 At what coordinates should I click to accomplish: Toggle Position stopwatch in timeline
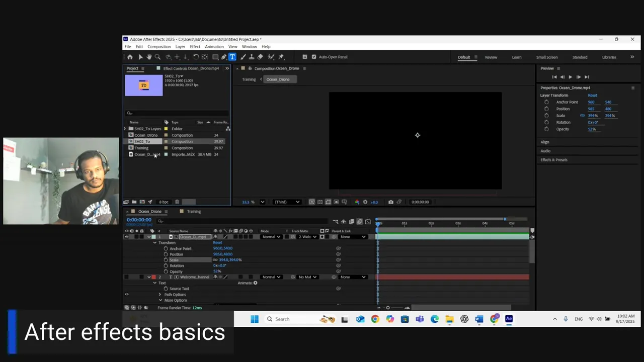click(x=166, y=254)
